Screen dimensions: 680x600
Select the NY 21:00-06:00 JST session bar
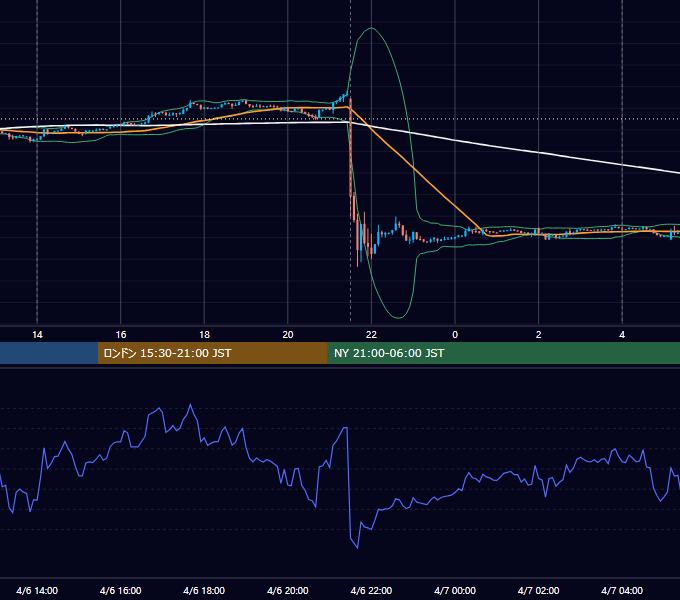[x=503, y=353]
